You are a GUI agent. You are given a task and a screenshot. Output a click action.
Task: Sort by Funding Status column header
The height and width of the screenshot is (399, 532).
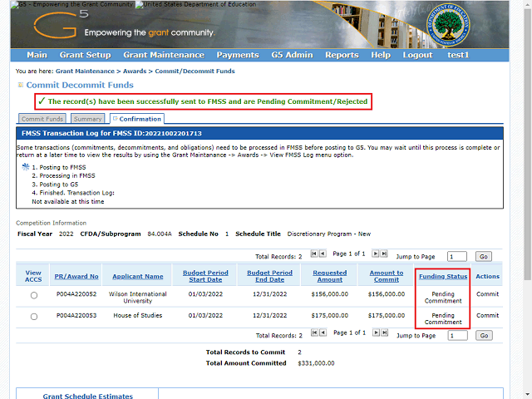[443, 276]
